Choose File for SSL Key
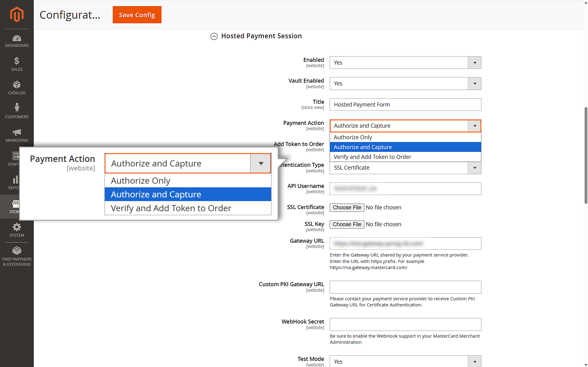This screenshot has width=588, height=367. 347,224
